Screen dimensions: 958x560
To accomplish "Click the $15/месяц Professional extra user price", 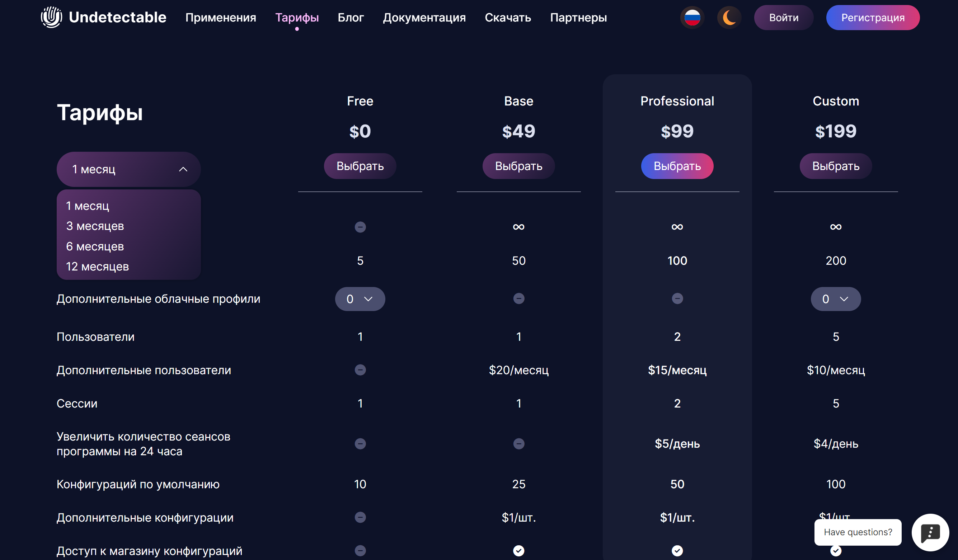I will pos(677,370).
